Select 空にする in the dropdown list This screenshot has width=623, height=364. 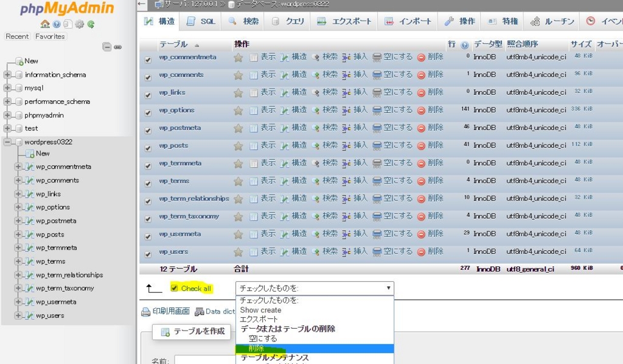pos(315,338)
